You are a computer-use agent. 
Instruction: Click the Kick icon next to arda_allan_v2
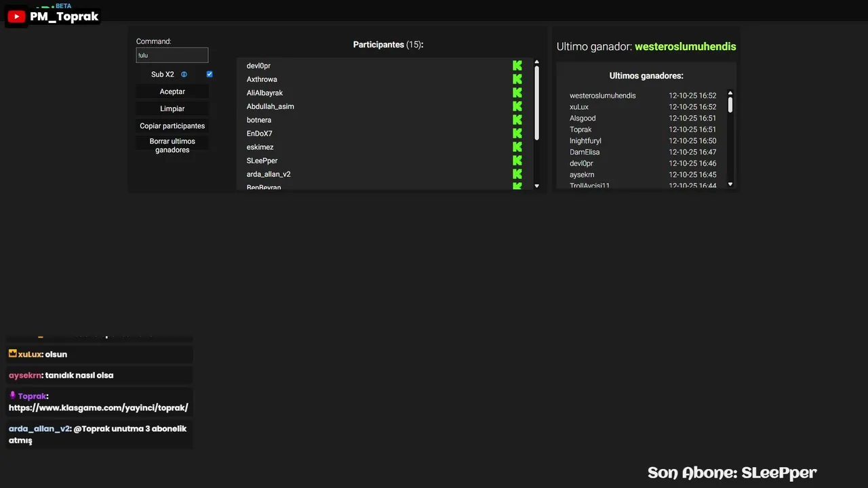(x=517, y=174)
